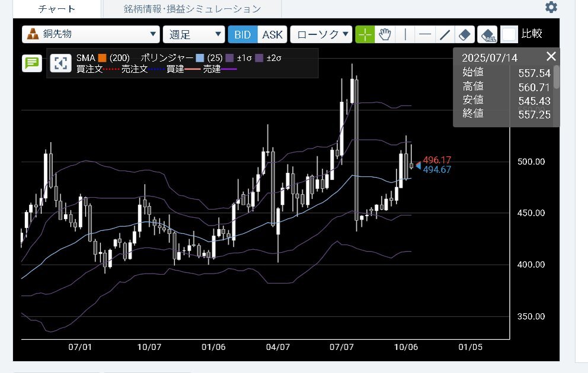Click the orange SMA (200) color swatch

[103, 58]
